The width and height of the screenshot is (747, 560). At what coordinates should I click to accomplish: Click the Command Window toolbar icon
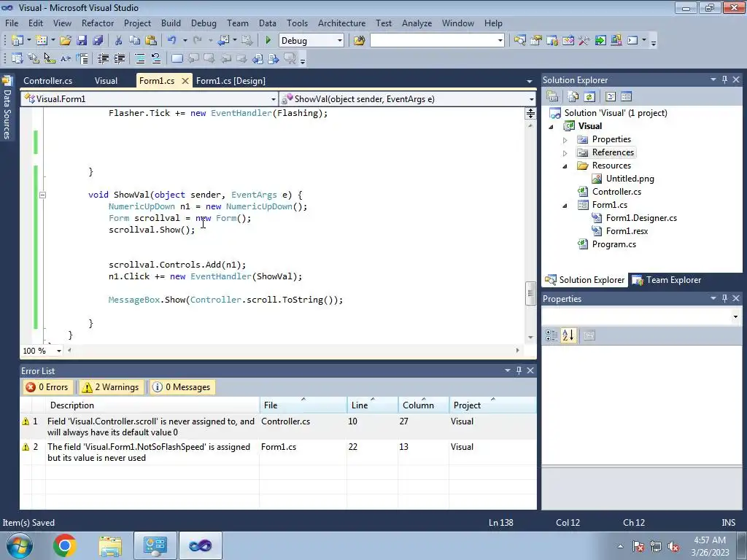[632, 41]
